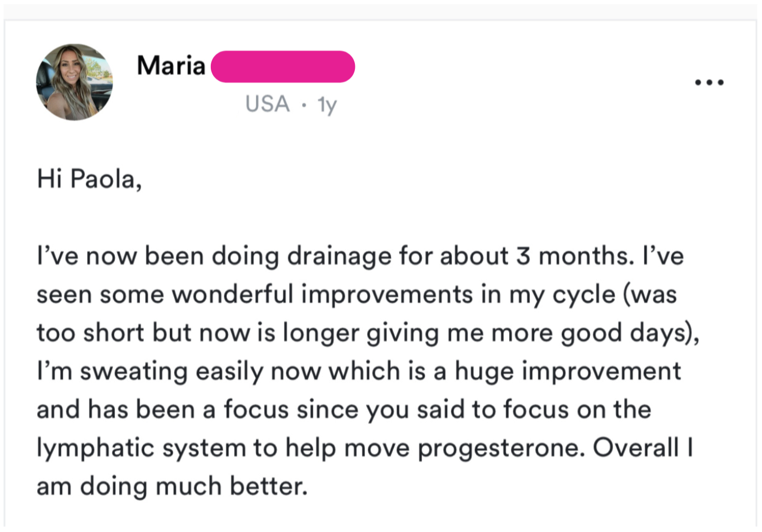Click the words lymphatic system
This screenshot has height=532, width=762.
pyautogui.click(x=142, y=449)
